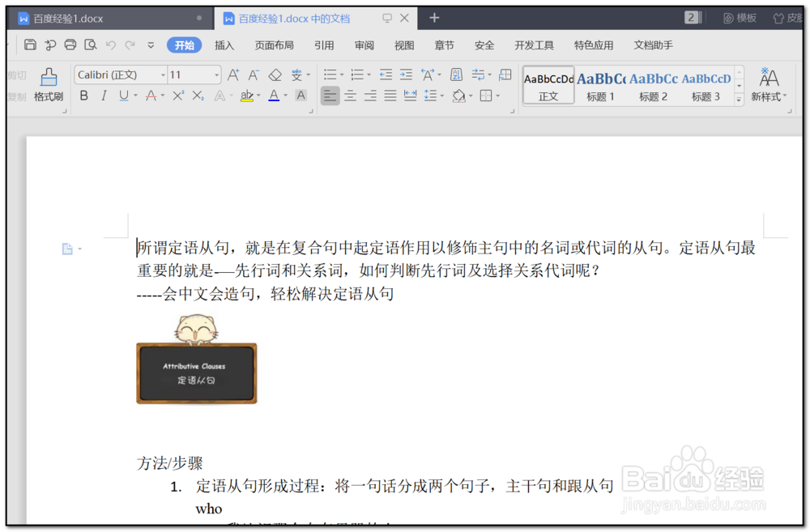Click the increase indent icon
The width and height of the screenshot is (810, 532).
pyautogui.click(x=405, y=74)
